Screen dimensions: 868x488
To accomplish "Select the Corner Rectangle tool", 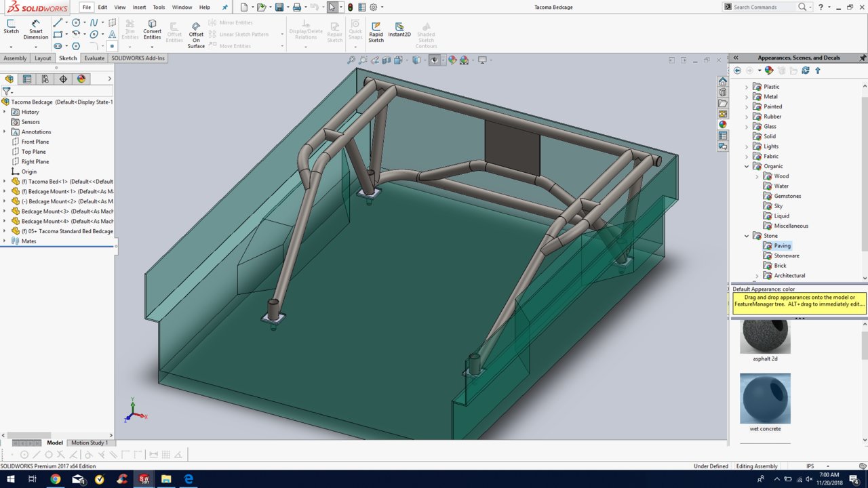I will click(x=58, y=34).
